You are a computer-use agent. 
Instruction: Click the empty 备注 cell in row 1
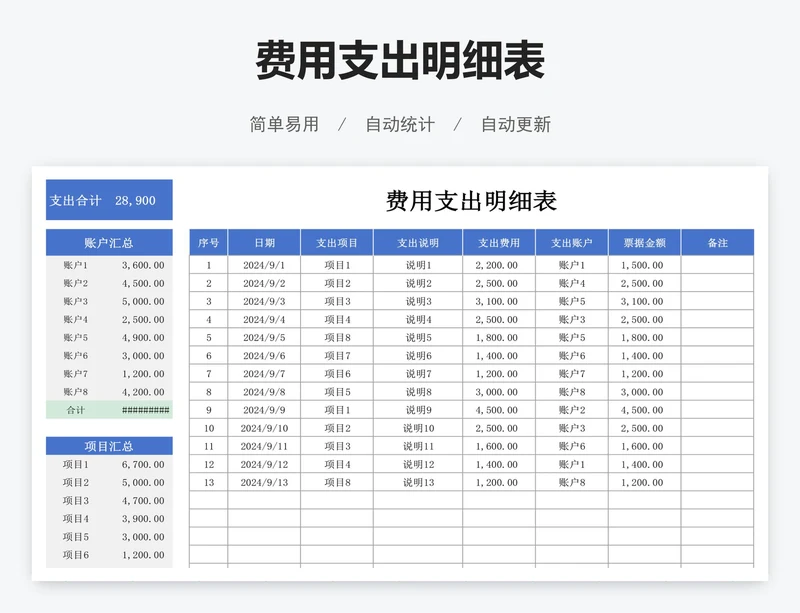pos(717,265)
